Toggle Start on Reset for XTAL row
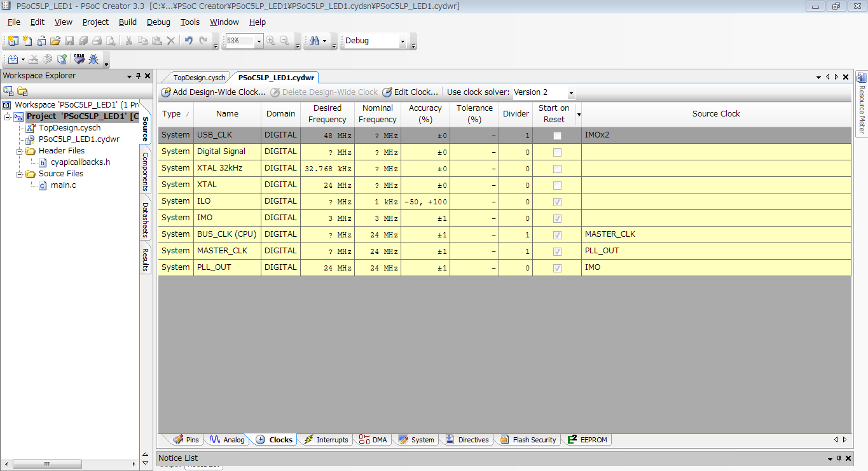 click(557, 185)
